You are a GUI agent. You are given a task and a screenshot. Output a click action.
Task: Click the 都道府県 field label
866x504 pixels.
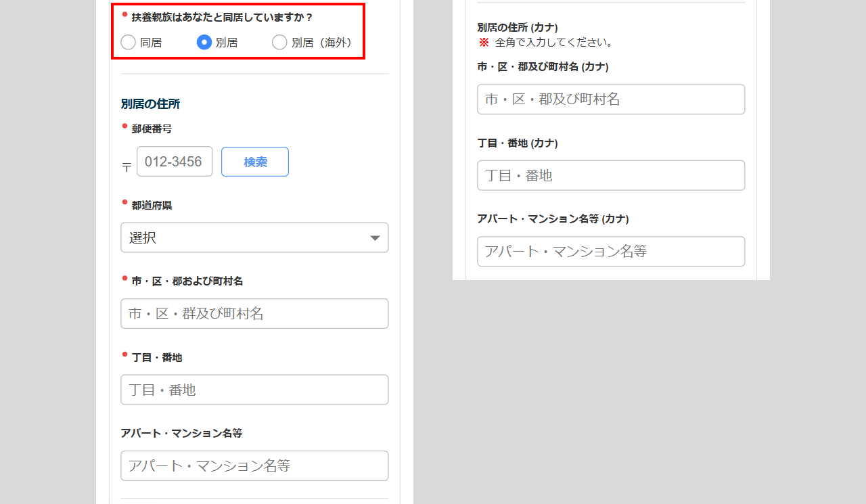coord(152,205)
